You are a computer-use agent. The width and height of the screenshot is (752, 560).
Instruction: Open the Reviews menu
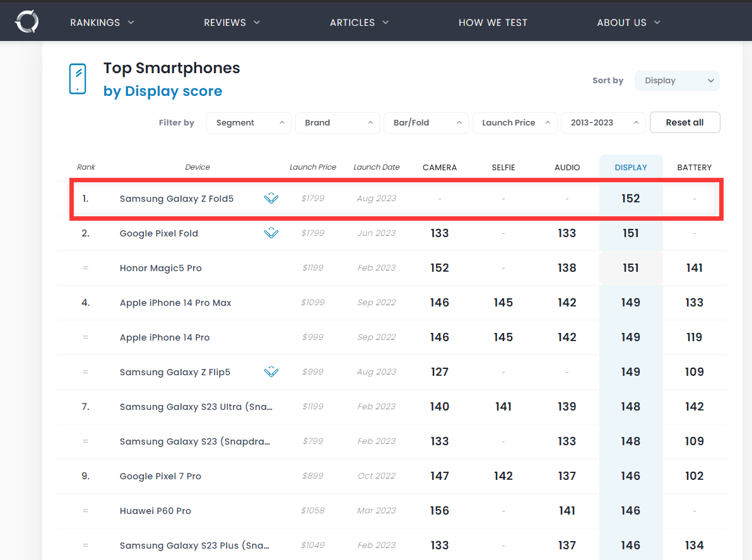point(232,23)
